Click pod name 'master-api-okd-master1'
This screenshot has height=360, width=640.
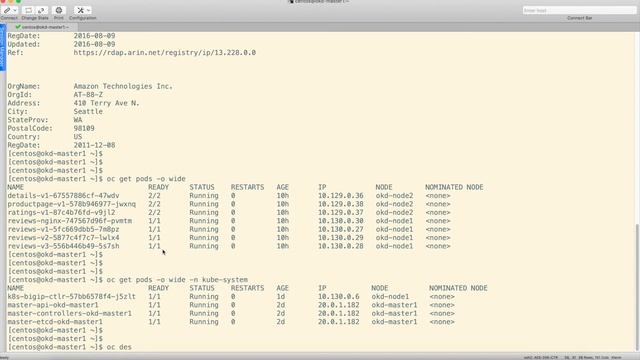tap(53, 305)
